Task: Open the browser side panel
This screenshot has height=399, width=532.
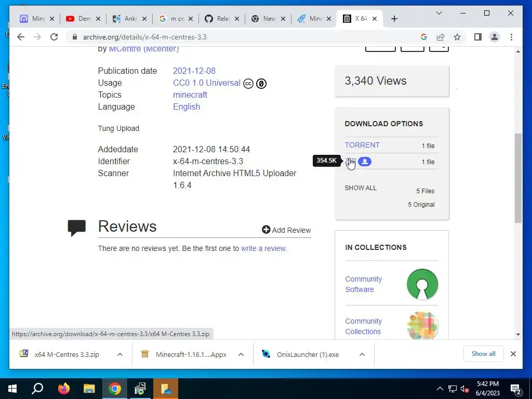Action: point(478,37)
